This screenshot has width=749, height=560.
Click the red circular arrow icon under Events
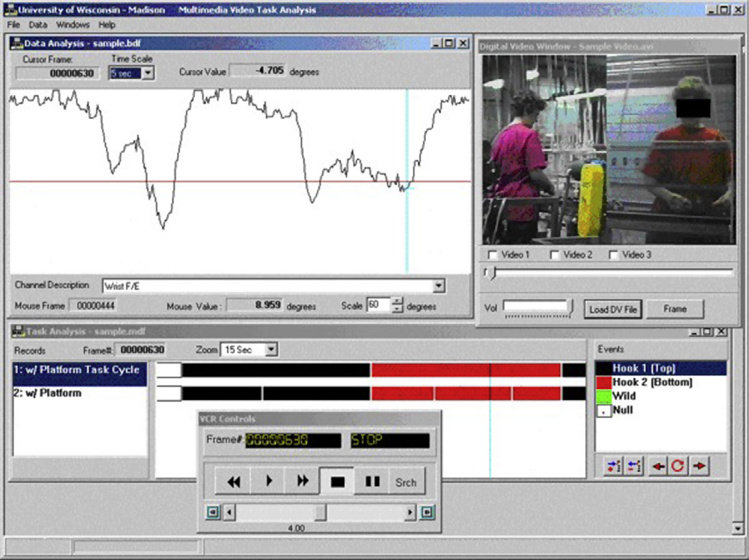[x=678, y=466]
